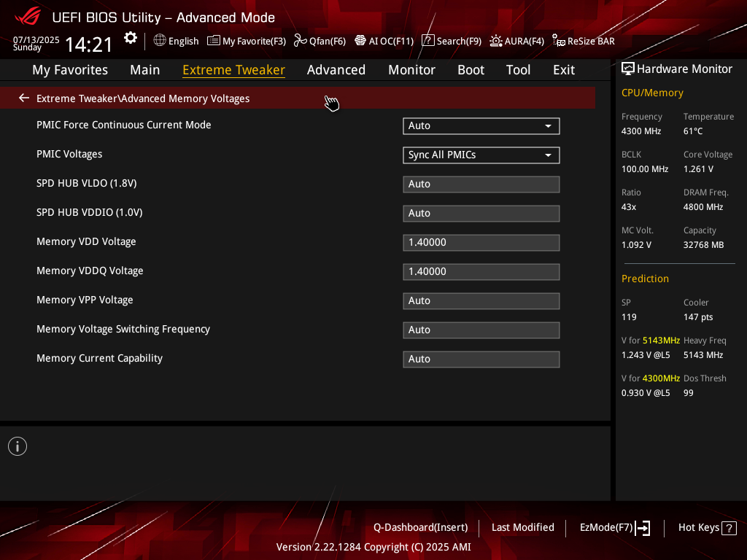Toggle the ReSize BAR icon
This screenshot has width=747, height=560.
coord(558,41)
